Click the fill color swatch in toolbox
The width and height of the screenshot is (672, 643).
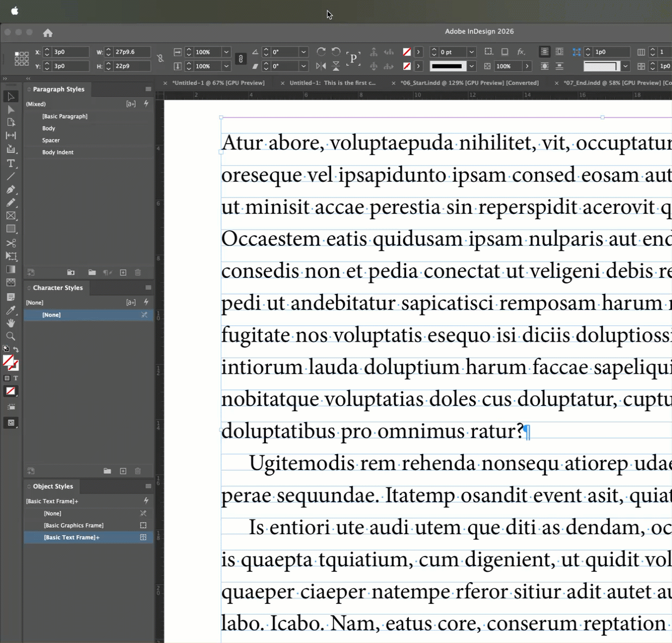pyautogui.click(x=8, y=361)
